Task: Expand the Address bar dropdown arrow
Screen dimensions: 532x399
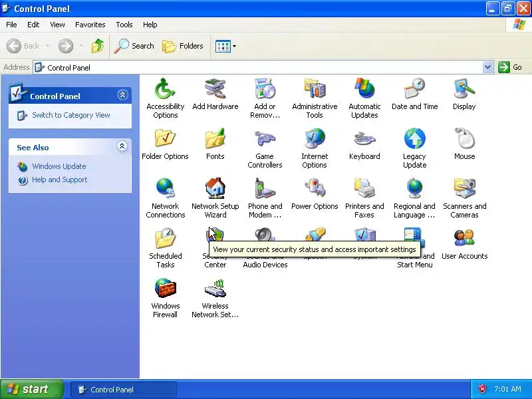Action: coord(487,67)
